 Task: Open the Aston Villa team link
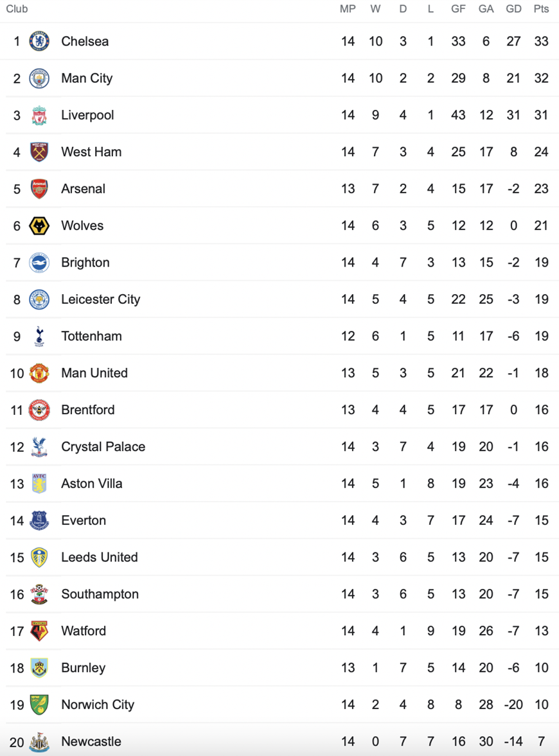[92, 484]
